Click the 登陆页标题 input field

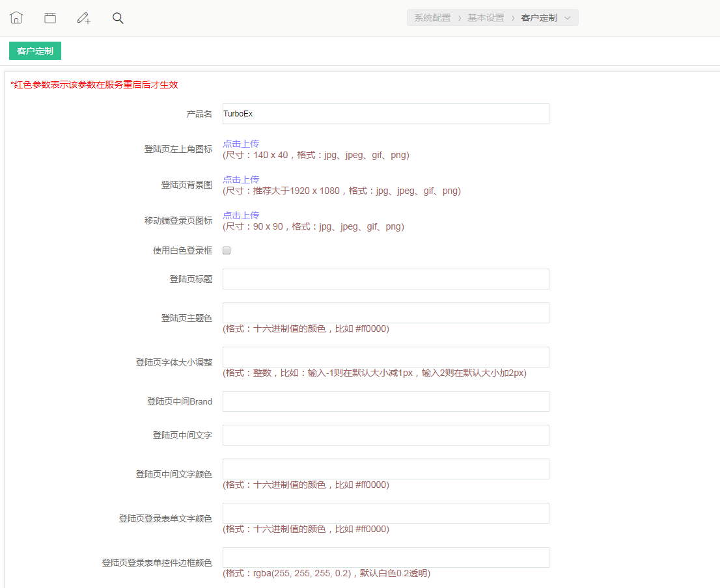(385, 279)
